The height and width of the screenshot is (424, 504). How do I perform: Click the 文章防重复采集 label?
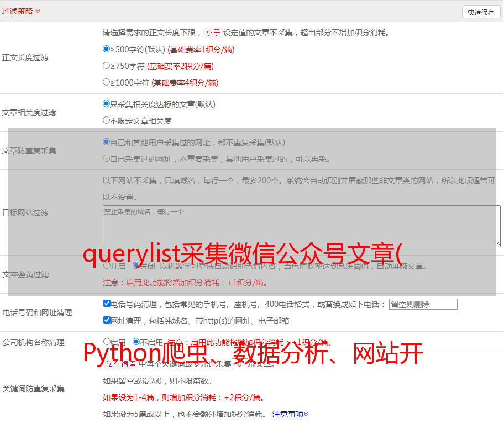[x=29, y=151]
